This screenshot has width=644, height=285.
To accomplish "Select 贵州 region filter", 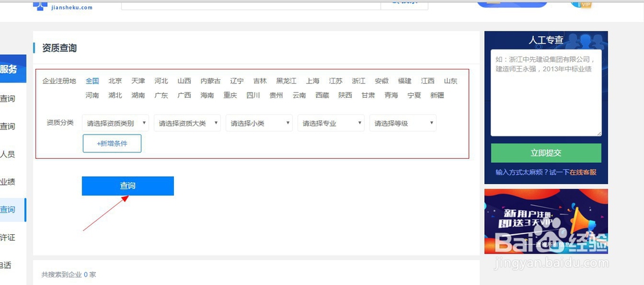I will (276, 95).
